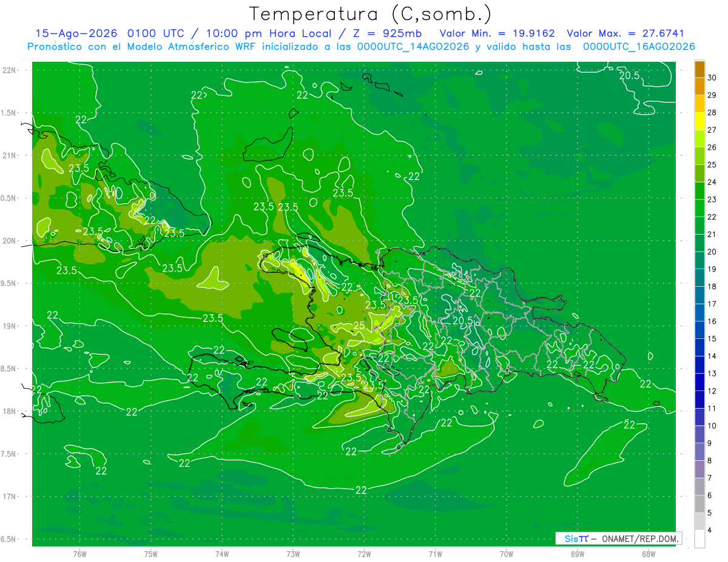The height and width of the screenshot is (562, 728).
Task: Click legend number 19 on color scale
Action: coord(712,269)
